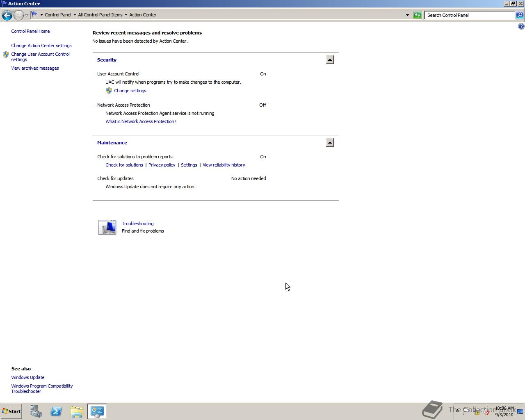Expand the Control Panel breadcrumb dropdown arrow
Screen dimensions: 525x420
tap(75, 15)
